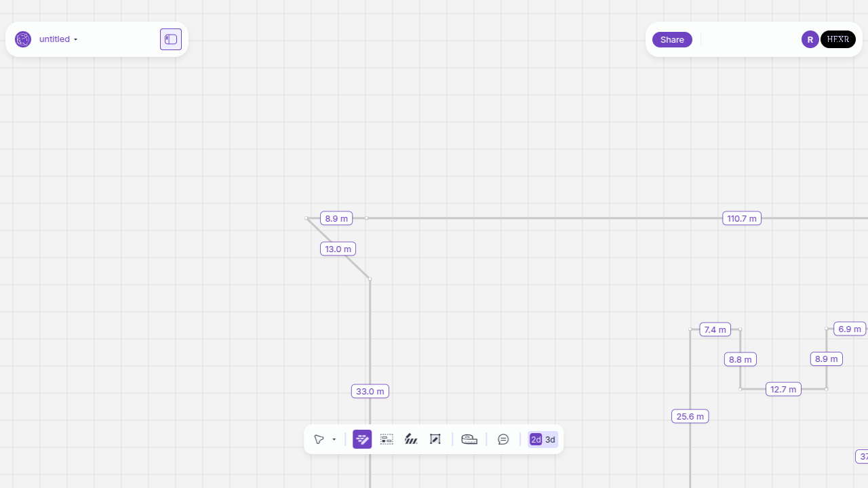868x488 pixels.
Task: Choose the hatch pattern draw tool
Action: (411, 439)
